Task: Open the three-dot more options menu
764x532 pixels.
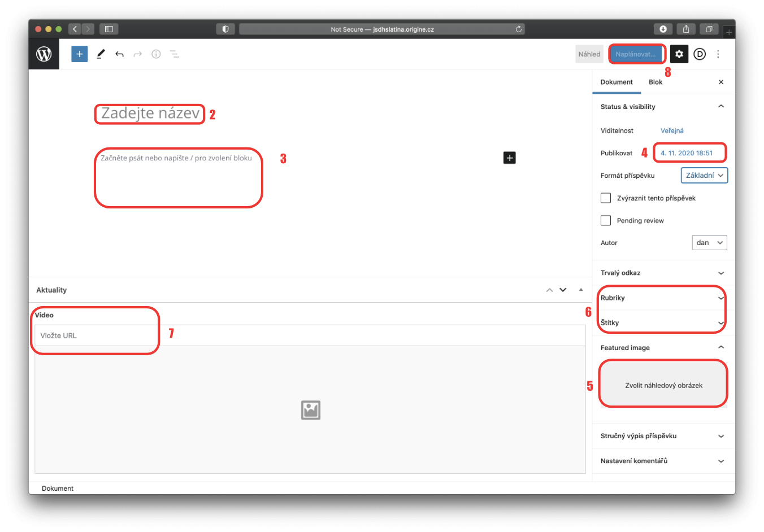Action: point(718,54)
